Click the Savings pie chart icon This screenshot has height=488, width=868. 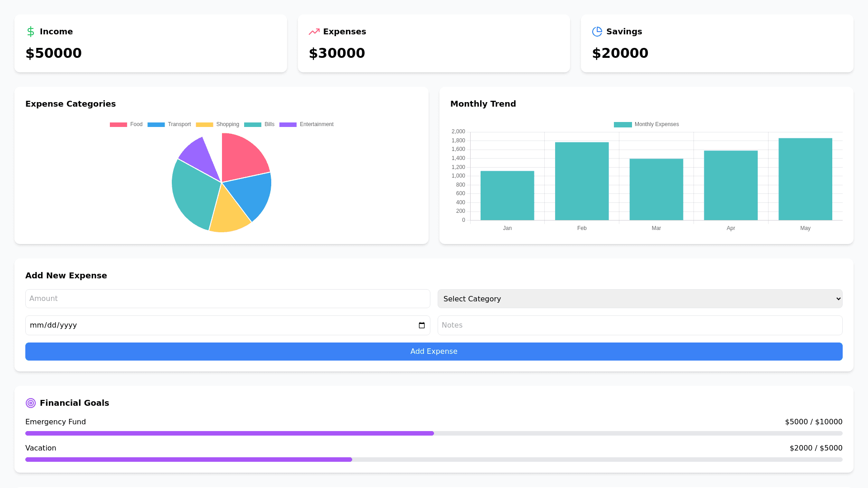coord(597,32)
